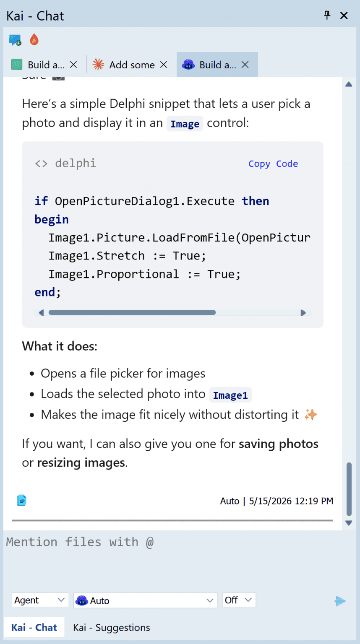Click the code block right scroll arrow

[x=303, y=313]
